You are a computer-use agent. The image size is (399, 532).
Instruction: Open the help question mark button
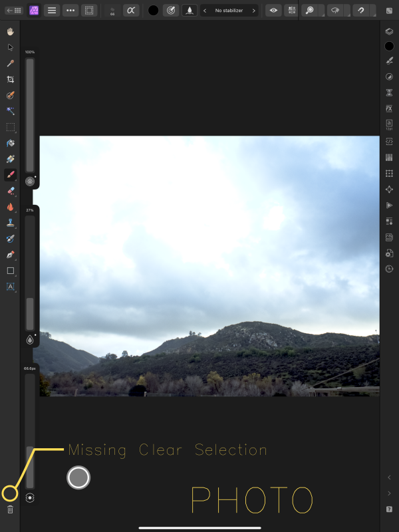(x=389, y=509)
